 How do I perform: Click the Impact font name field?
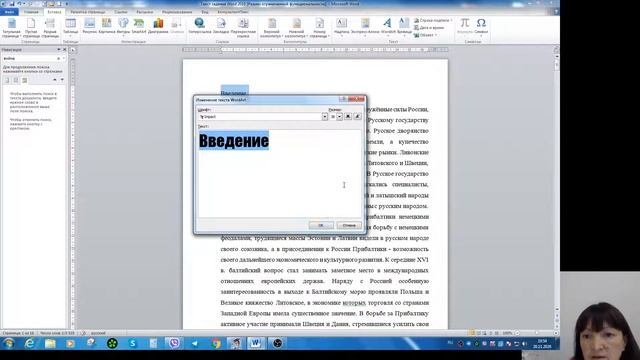(x=260, y=117)
